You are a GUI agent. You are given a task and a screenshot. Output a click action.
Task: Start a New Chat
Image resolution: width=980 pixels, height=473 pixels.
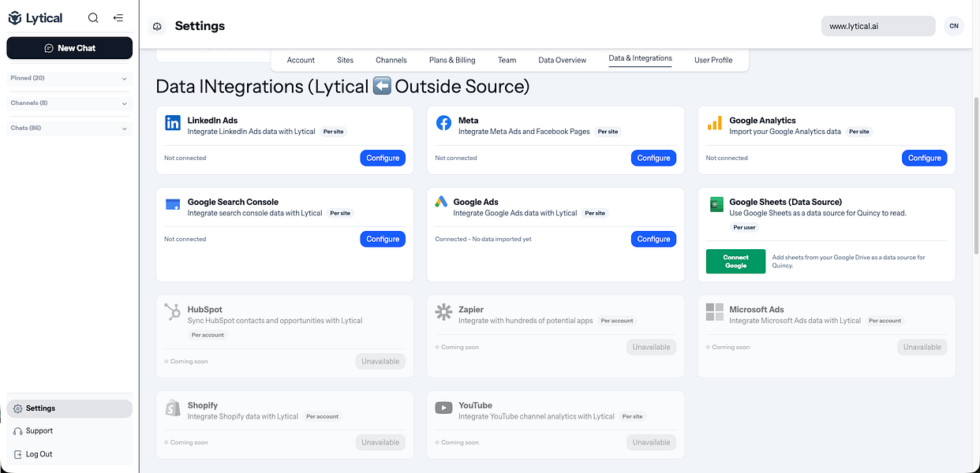69,48
